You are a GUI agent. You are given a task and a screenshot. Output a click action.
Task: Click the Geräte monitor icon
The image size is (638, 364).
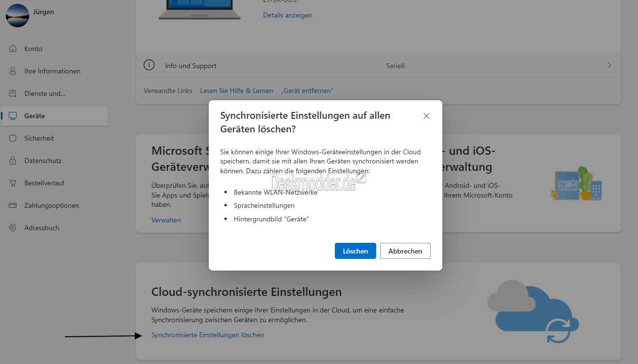click(x=13, y=116)
